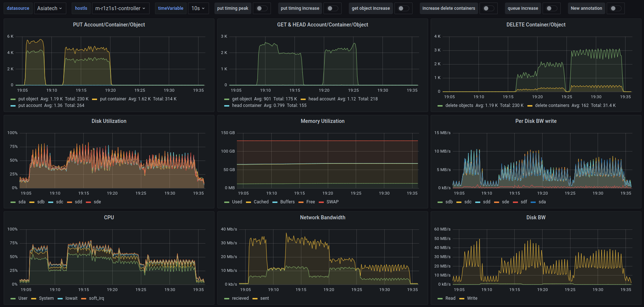The width and height of the screenshot is (644, 307).
Task: Switch on the queue increase toggle
Action: pyautogui.click(x=551, y=8)
